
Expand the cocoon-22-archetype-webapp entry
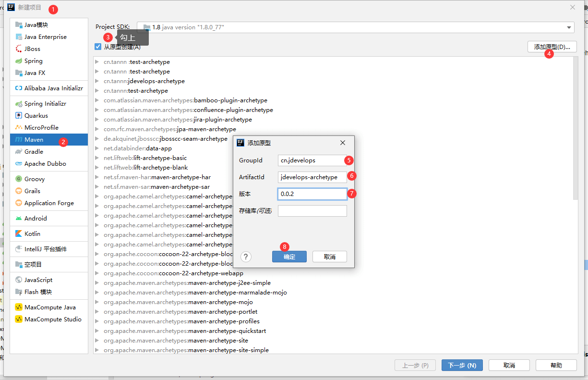coord(97,273)
